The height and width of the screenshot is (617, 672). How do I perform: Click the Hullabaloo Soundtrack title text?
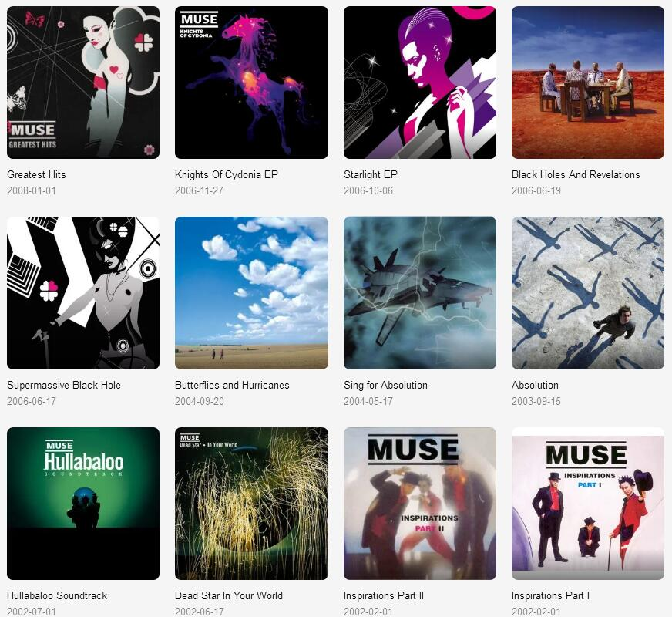(57, 595)
